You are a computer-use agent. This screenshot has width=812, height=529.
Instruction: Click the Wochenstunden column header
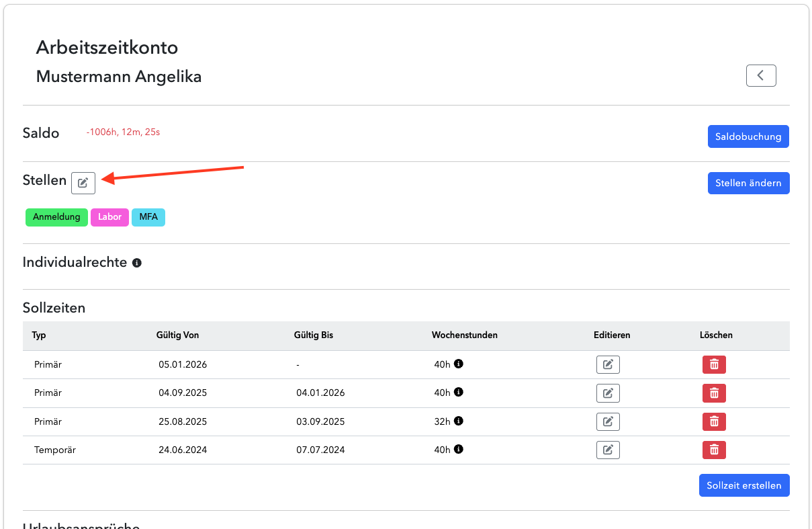pyautogui.click(x=465, y=335)
